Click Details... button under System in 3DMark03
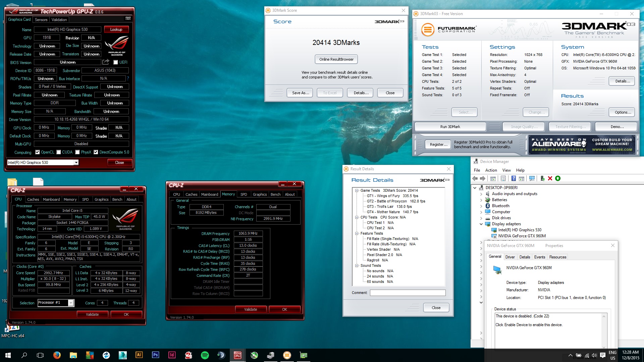The image size is (644, 362). (623, 81)
